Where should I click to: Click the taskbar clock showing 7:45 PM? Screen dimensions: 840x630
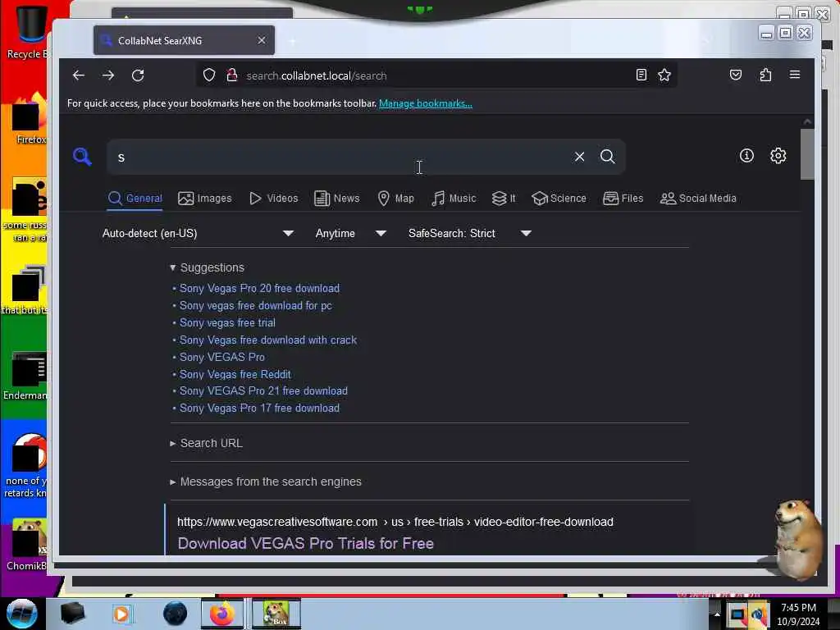pos(798,614)
